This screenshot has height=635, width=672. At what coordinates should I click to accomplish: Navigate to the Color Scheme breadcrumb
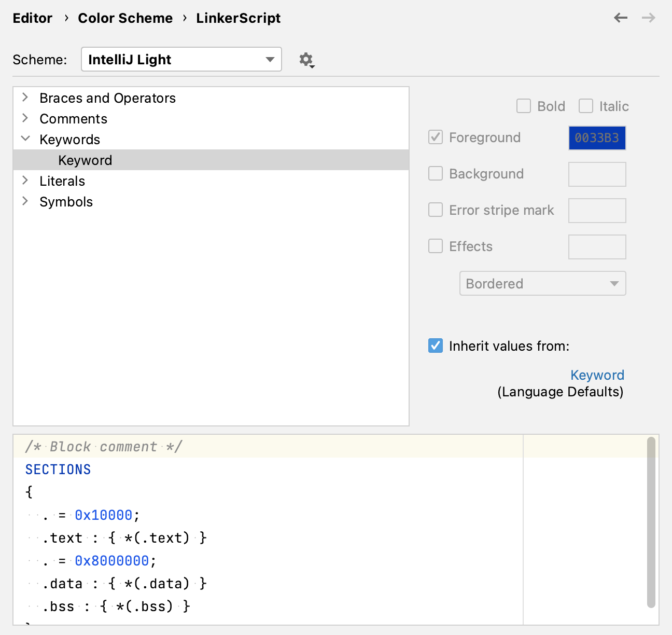(125, 18)
